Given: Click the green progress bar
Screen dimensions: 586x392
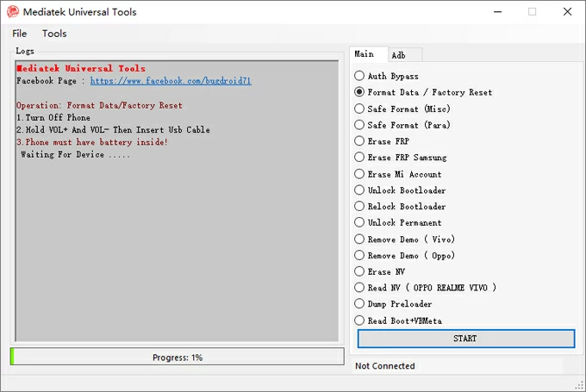Looking at the screenshot, I should pyautogui.click(x=177, y=357).
